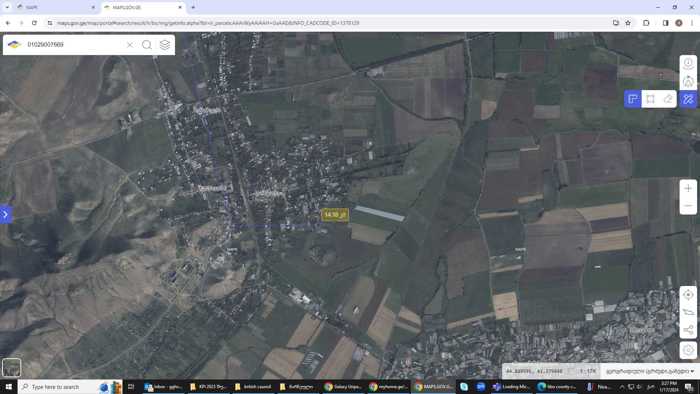Click the share map icon
This screenshot has height=394, width=700.
pyautogui.click(x=688, y=330)
